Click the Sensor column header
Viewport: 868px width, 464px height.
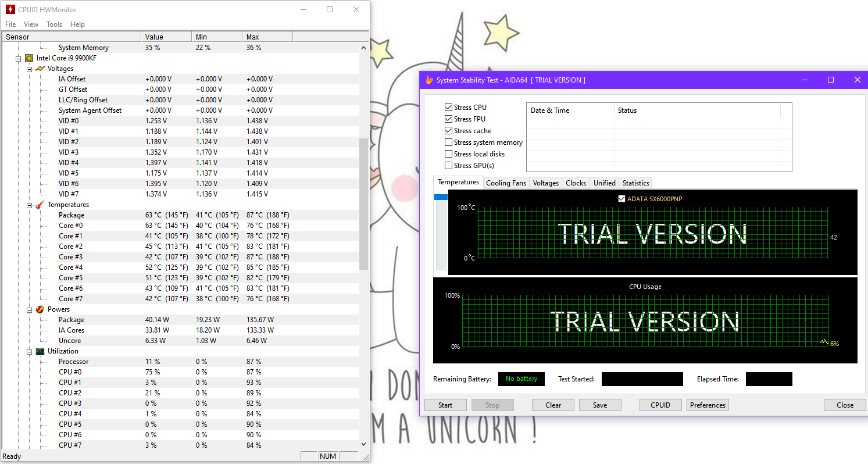tap(71, 37)
